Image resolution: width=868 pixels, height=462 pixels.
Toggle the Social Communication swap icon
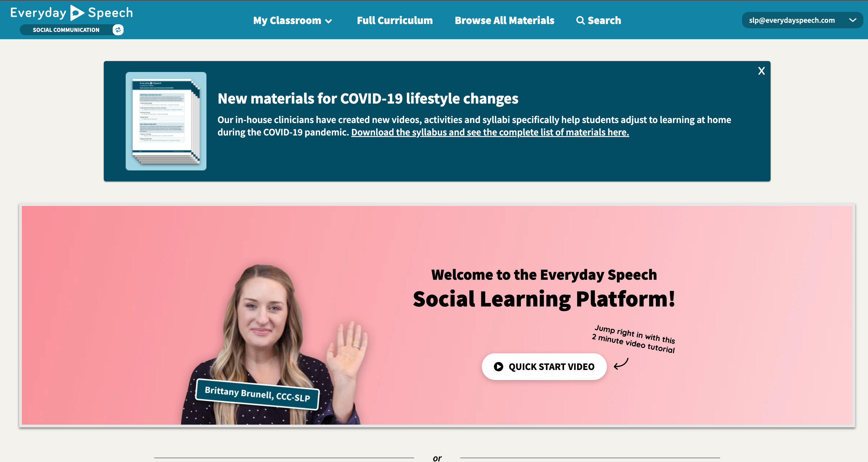click(118, 30)
